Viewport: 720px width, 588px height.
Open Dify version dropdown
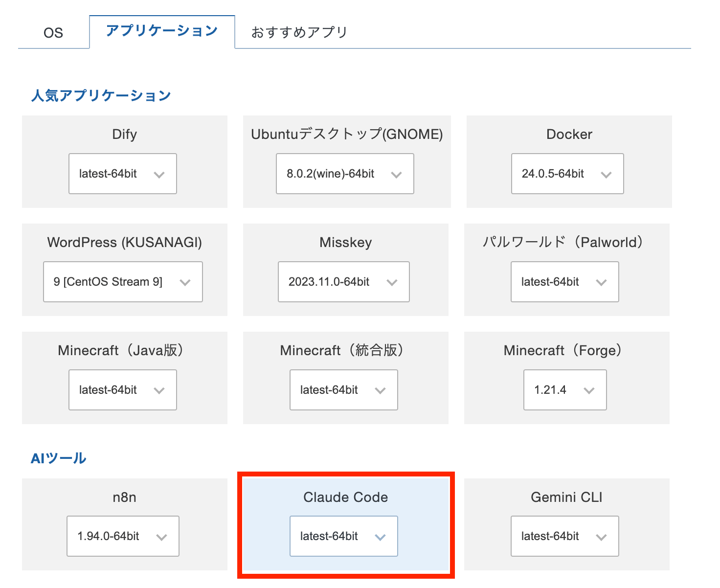click(x=123, y=174)
